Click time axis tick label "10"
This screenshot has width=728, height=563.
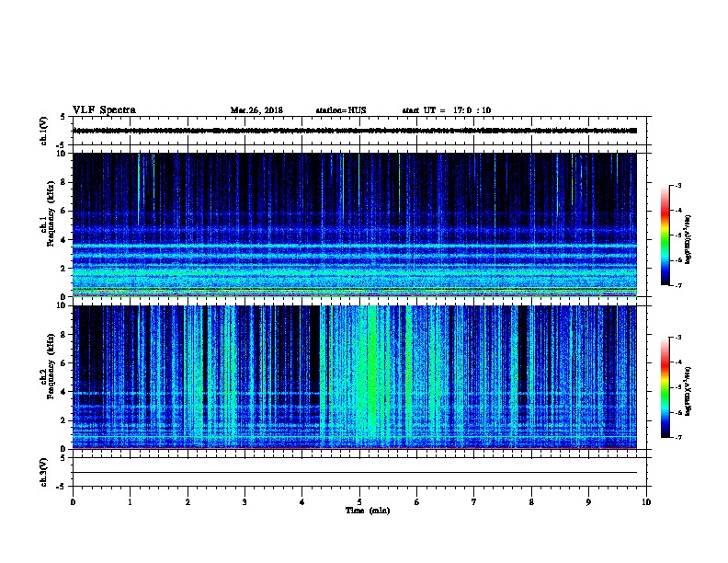646,501
